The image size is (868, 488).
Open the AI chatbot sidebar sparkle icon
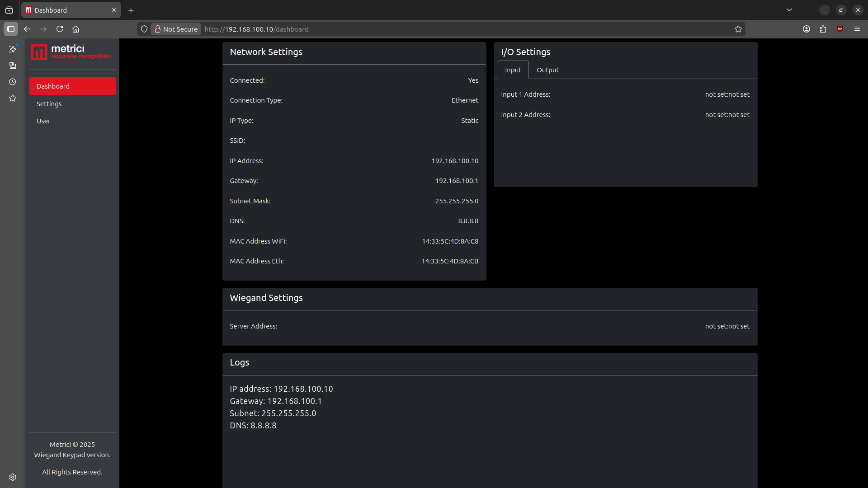pos(13,49)
